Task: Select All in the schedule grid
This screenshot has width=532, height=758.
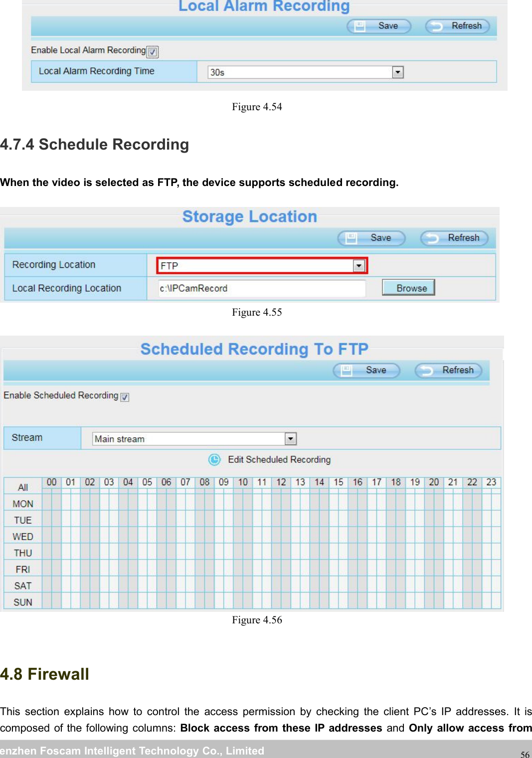Action: click(23, 487)
